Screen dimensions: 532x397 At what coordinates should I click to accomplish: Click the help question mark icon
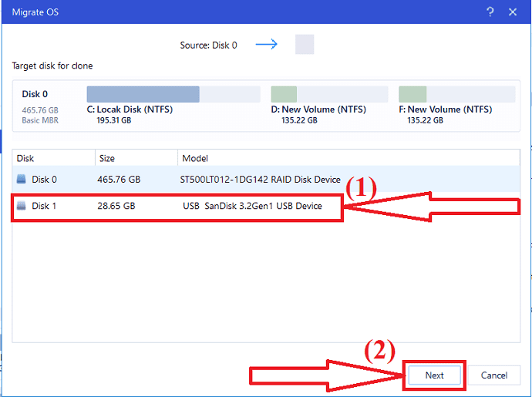tap(490, 12)
